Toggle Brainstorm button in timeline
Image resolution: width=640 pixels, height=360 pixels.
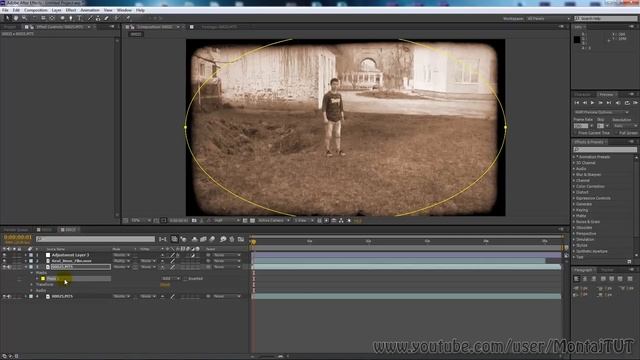point(223,239)
